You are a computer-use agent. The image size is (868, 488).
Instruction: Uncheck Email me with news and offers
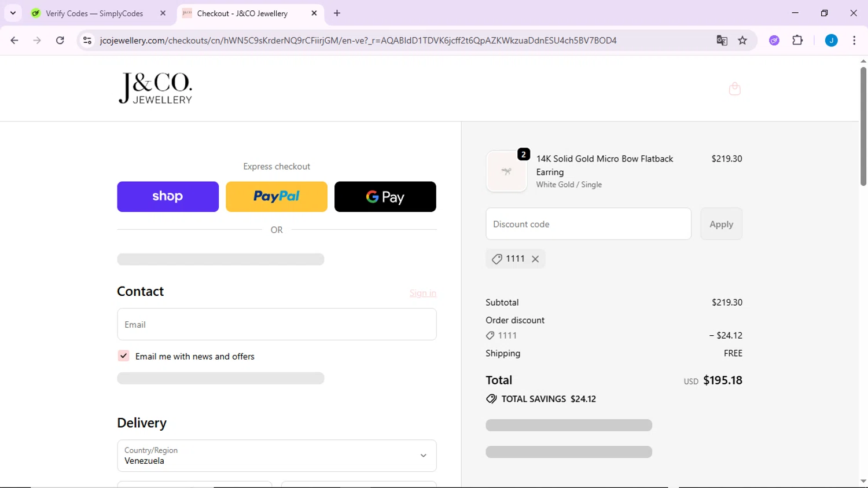pyautogui.click(x=123, y=356)
